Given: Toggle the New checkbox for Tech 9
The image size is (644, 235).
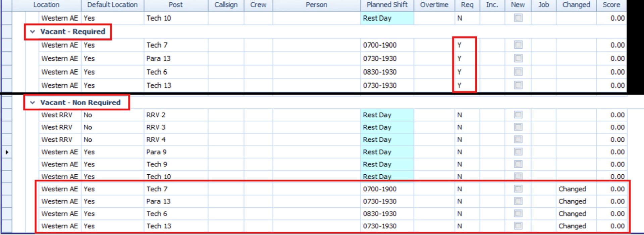Looking at the screenshot, I should tap(518, 164).
